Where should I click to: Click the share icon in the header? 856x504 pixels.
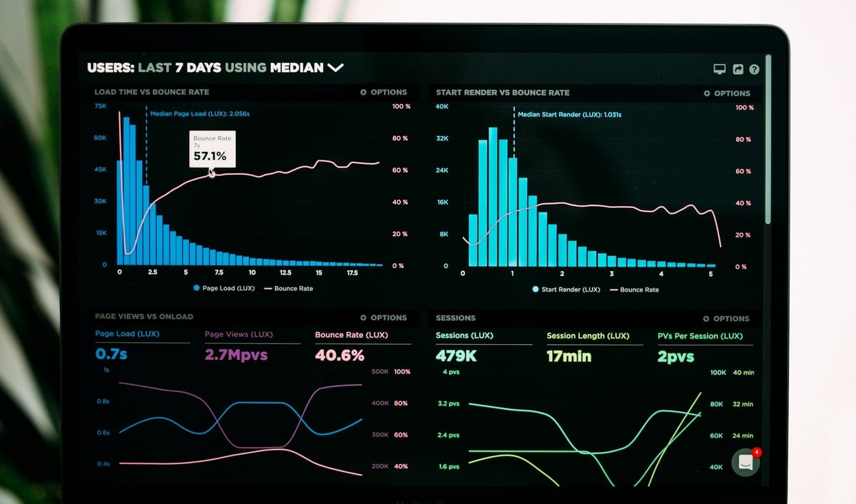coord(736,69)
